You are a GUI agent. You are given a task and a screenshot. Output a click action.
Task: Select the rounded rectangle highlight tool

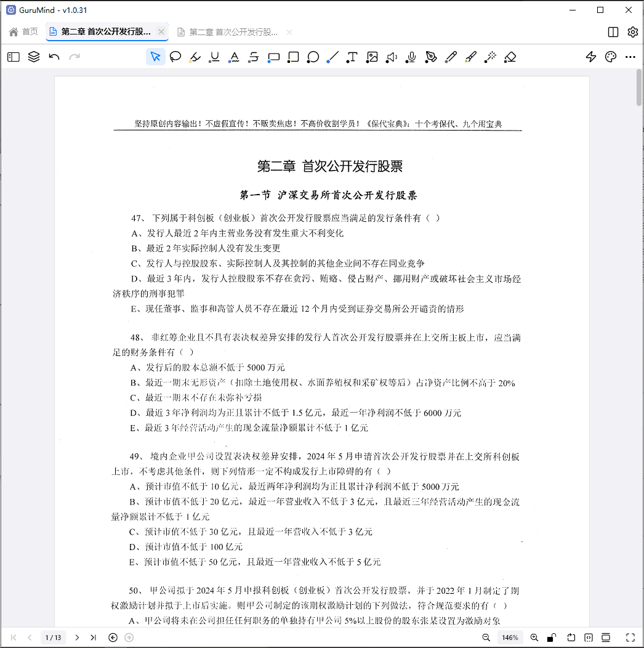[x=273, y=57]
